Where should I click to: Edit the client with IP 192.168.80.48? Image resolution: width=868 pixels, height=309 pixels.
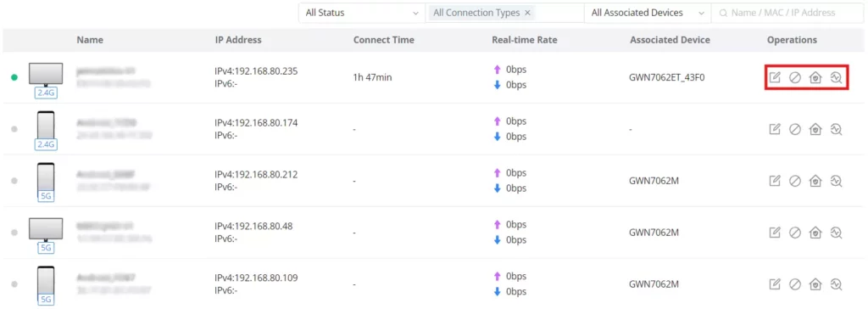[775, 233]
